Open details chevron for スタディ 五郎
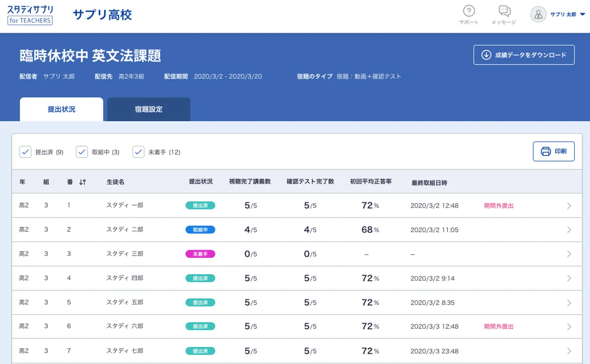The width and height of the screenshot is (590, 364). [569, 303]
